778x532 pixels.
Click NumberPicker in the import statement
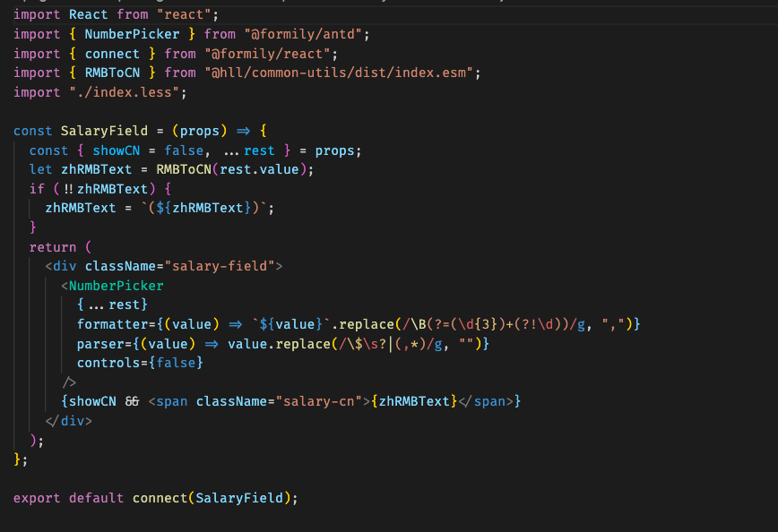point(132,34)
